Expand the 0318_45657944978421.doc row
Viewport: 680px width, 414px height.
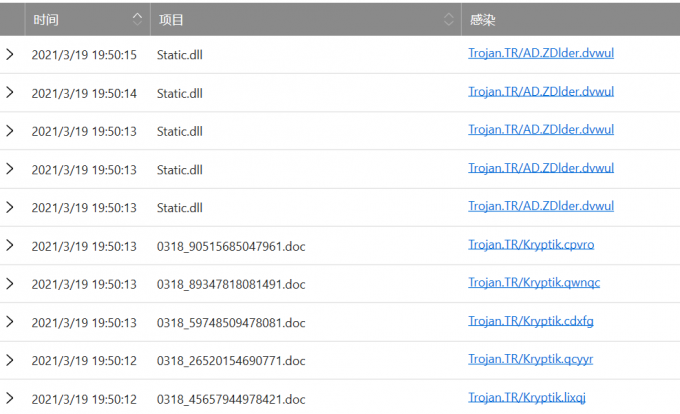pos(10,398)
